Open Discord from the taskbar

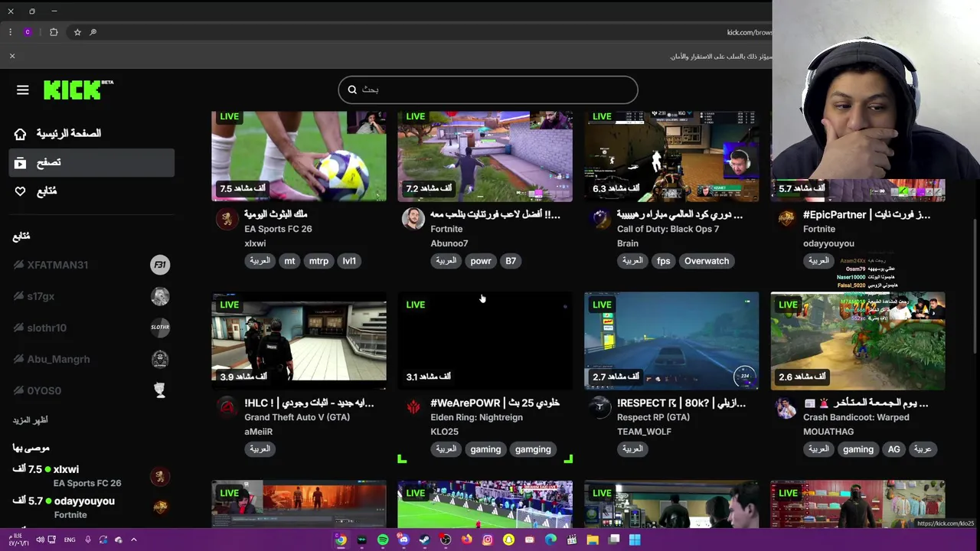click(403, 540)
